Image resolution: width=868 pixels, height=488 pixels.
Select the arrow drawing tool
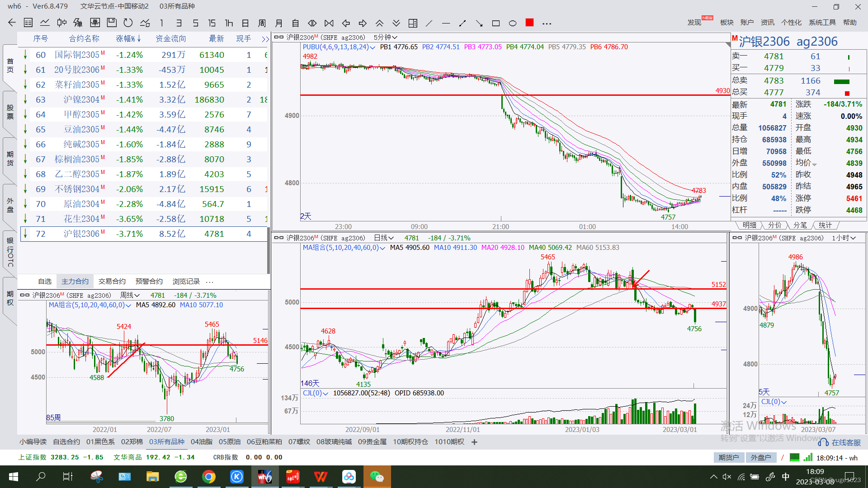coord(479,23)
